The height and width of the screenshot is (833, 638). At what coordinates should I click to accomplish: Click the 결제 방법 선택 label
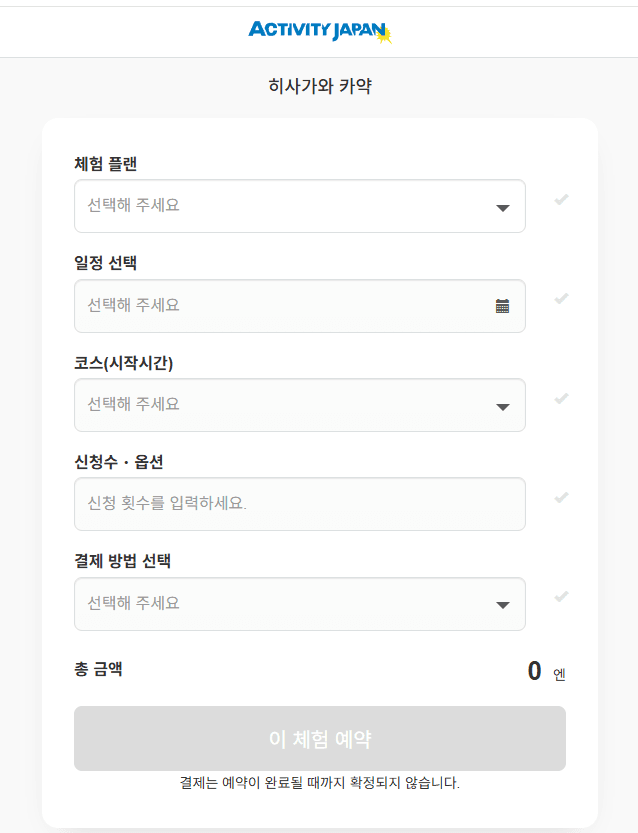click(122, 561)
